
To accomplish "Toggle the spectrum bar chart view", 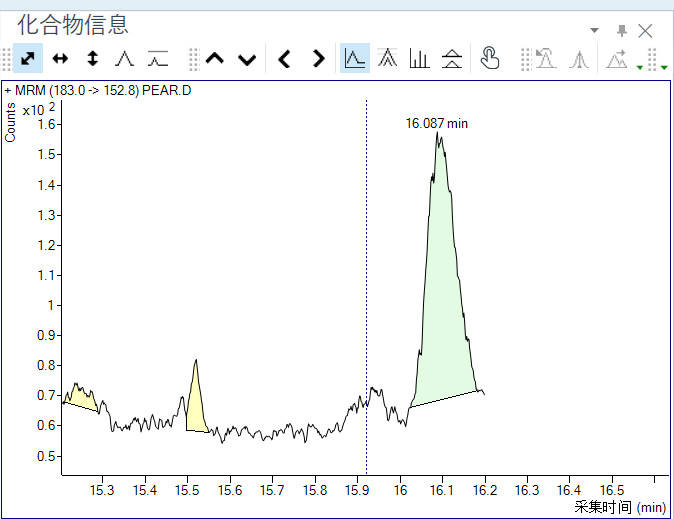I will point(420,58).
